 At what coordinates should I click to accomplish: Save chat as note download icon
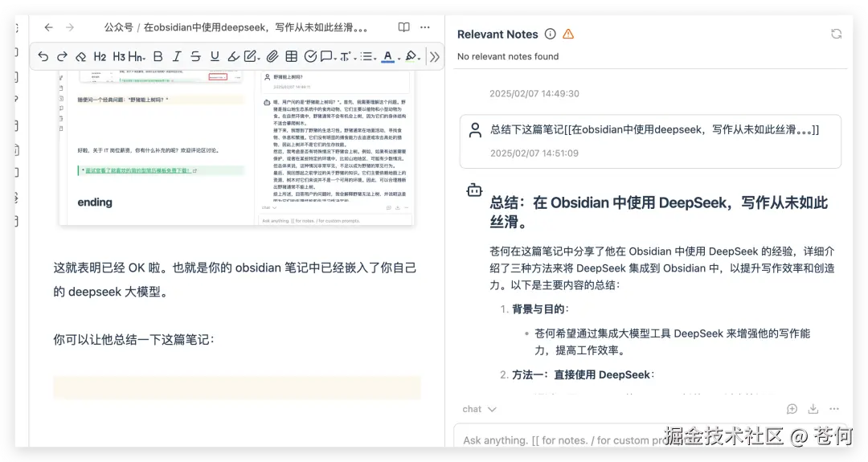[x=813, y=409]
